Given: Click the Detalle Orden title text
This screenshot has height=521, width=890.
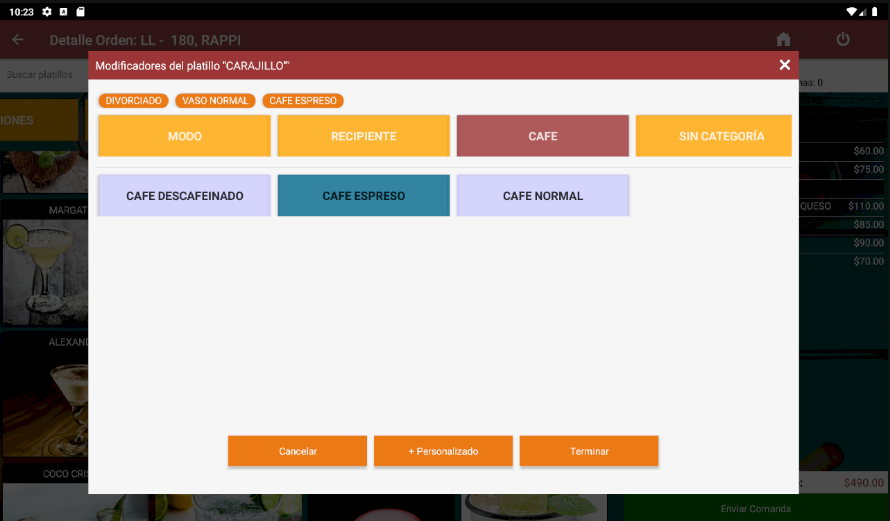Looking at the screenshot, I should coord(145,40).
